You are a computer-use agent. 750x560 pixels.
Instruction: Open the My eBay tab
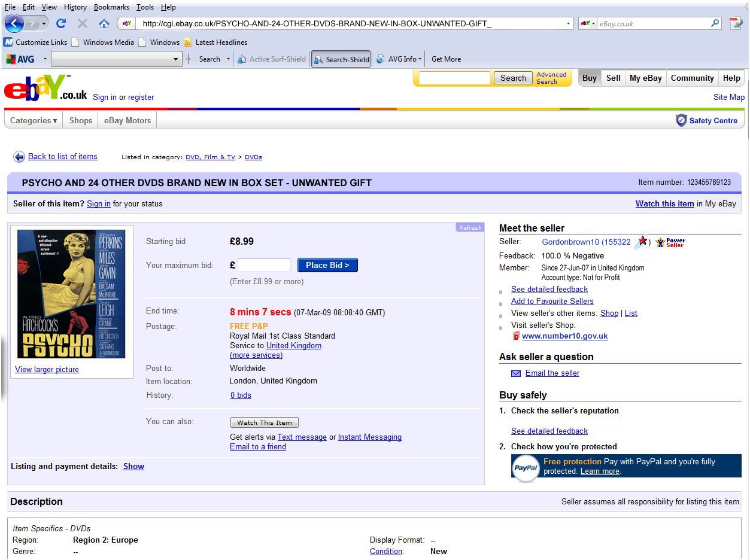pos(646,78)
